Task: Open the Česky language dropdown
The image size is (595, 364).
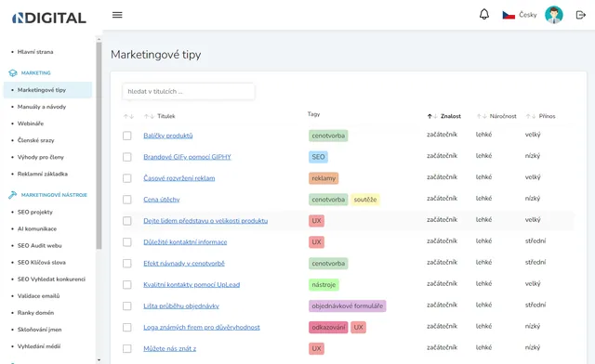Action: 528,15
